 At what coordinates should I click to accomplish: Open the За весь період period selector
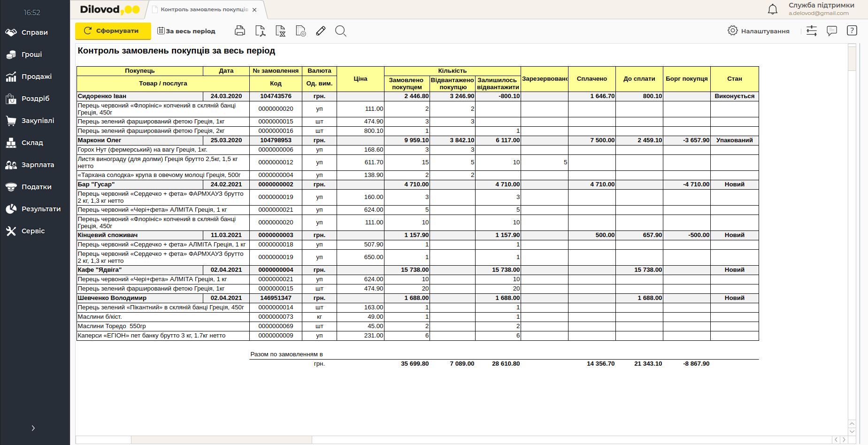point(186,31)
